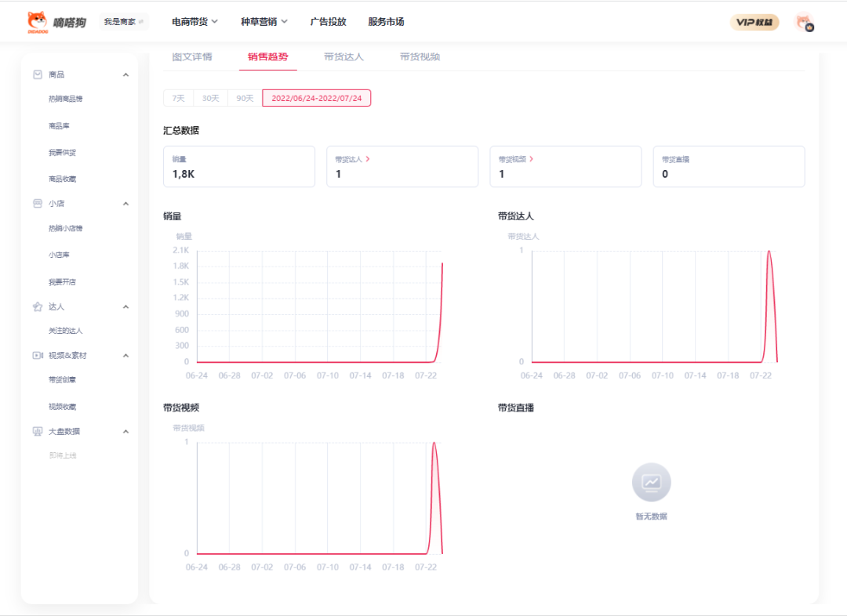Click the 暂无数据 placeholder chart icon
Viewport: 847px width, 616px height.
pos(652,482)
